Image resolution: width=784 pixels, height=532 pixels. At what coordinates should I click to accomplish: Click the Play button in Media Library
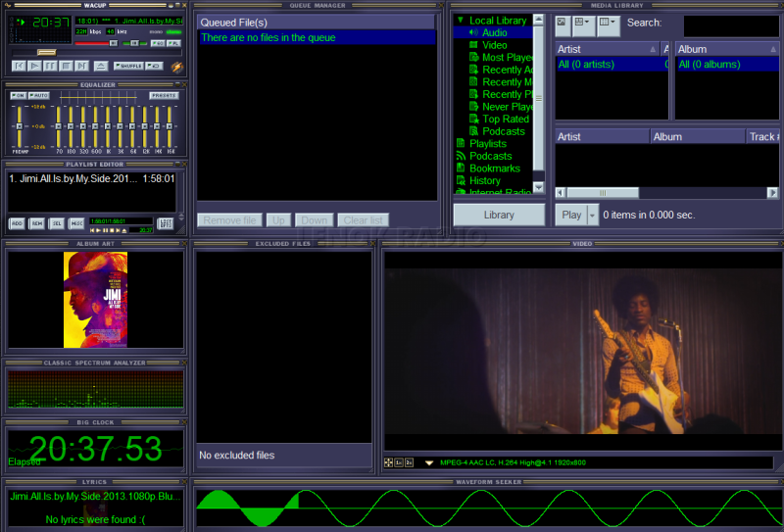click(571, 215)
